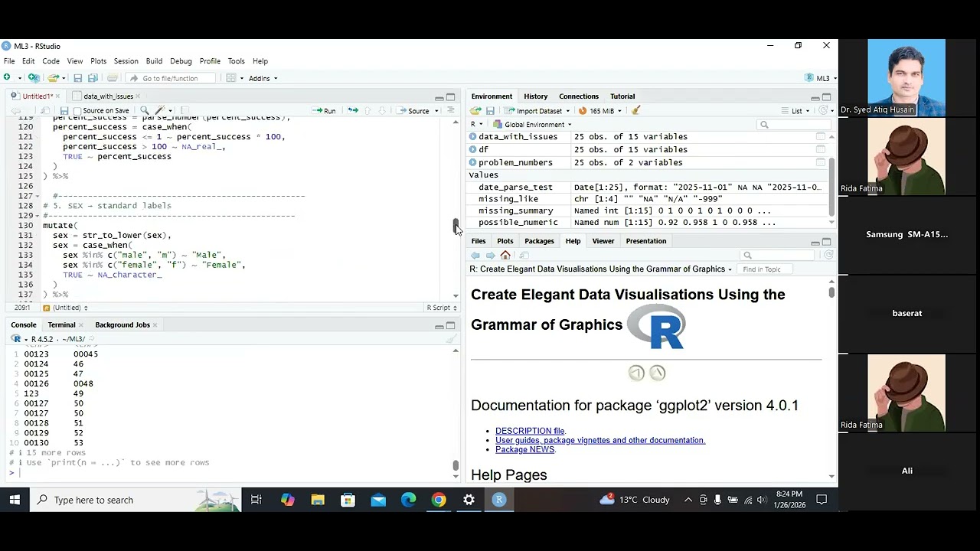Click the Source button in the editor
Screen dimensions: 980x551
click(x=413, y=111)
